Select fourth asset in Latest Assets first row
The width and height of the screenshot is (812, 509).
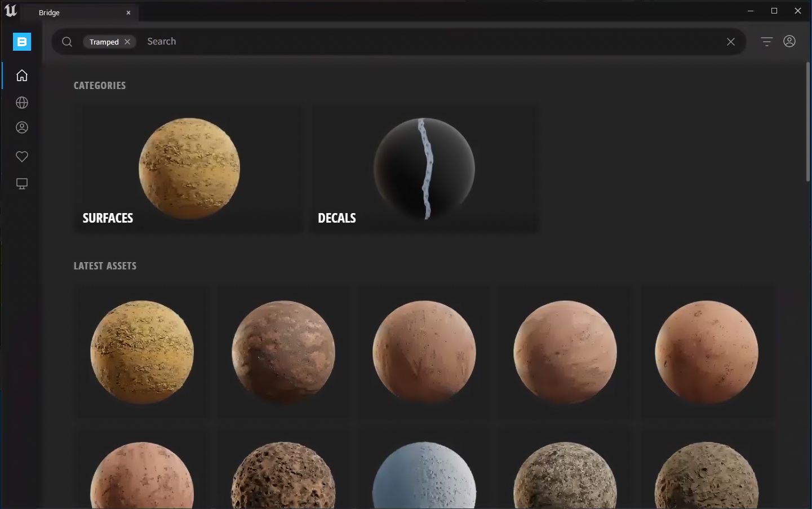[565, 352]
